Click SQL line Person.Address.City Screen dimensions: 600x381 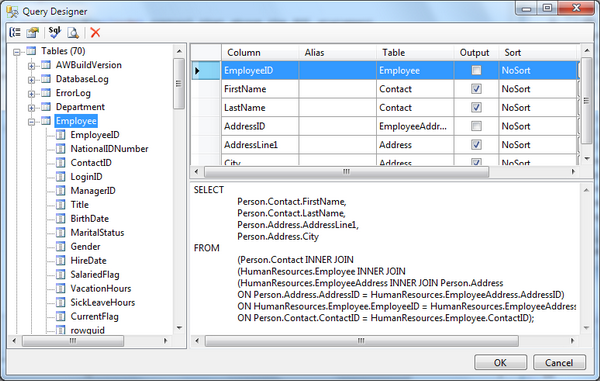278,236
